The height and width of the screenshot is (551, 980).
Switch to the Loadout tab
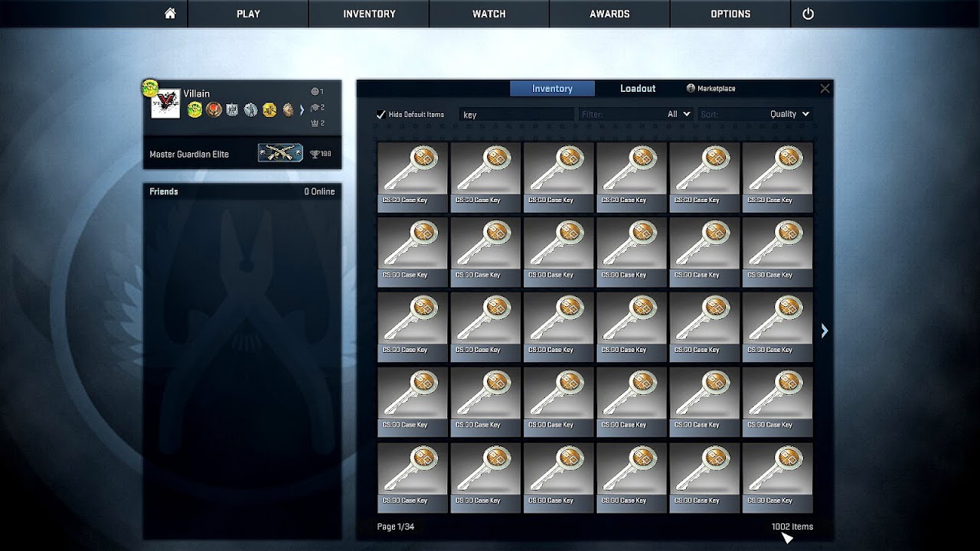tap(637, 88)
